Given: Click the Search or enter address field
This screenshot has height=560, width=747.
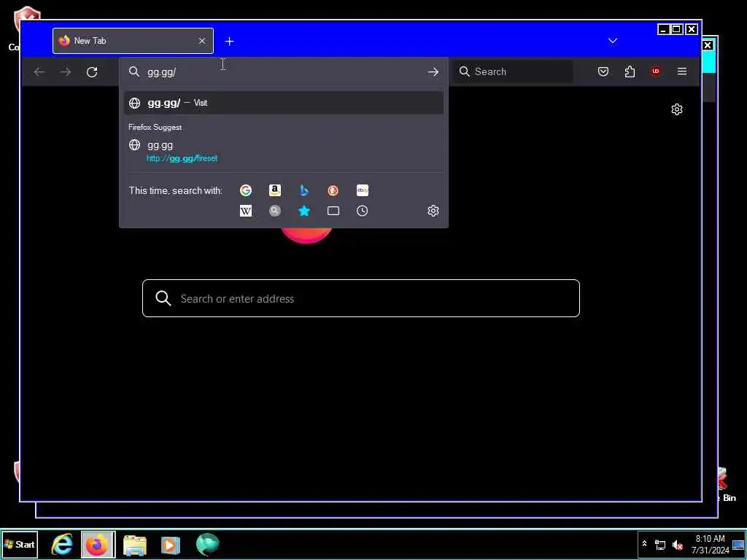Looking at the screenshot, I should (360, 298).
